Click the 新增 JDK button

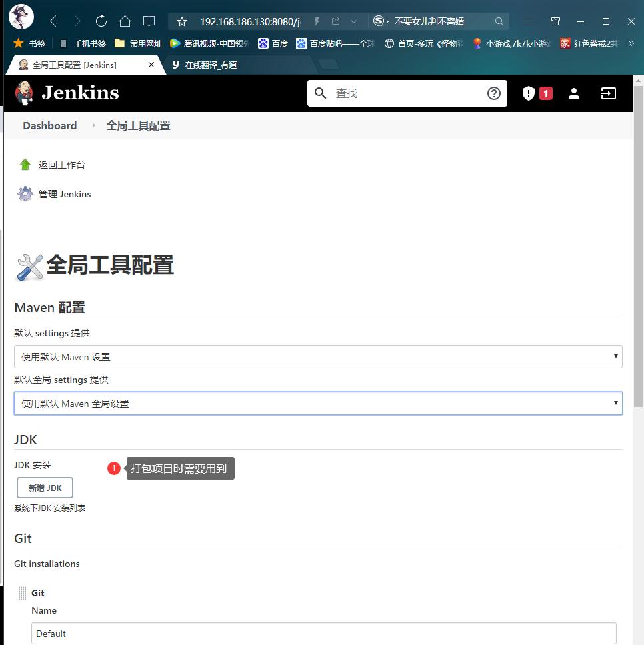pyautogui.click(x=45, y=488)
